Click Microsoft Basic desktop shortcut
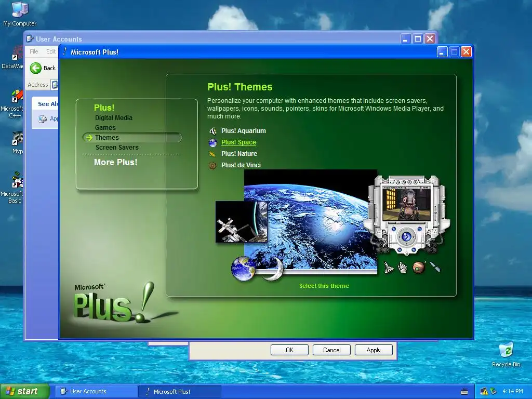The width and height of the screenshot is (532, 399). pyautogui.click(x=14, y=188)
